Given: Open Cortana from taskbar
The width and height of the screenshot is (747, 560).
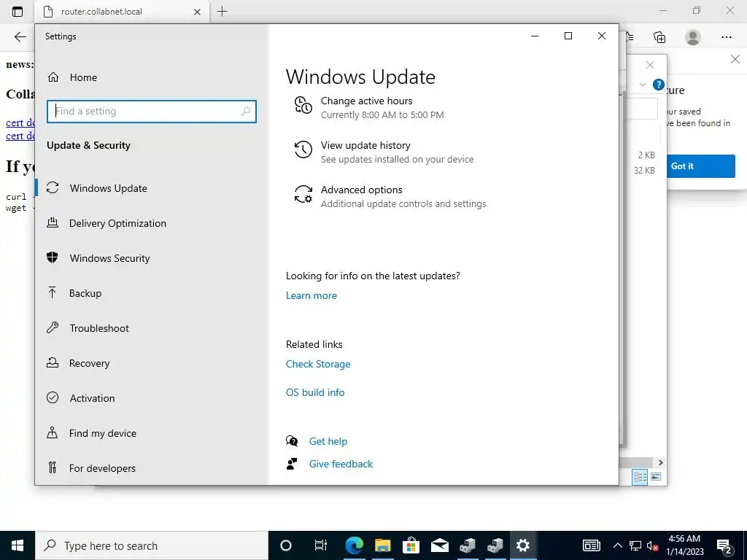Looking at the screenshot, I should (x=286, y=545).
